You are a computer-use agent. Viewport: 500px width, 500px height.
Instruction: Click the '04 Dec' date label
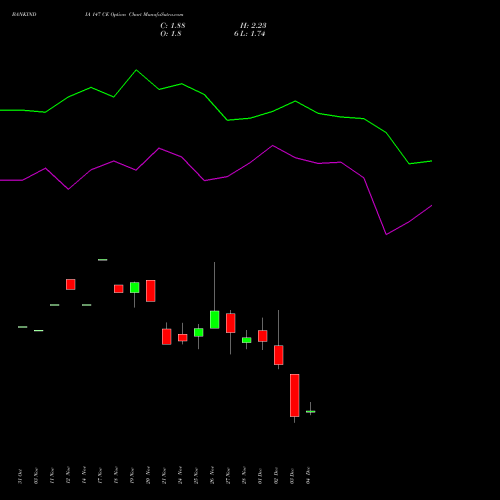[x=308, y=476]
